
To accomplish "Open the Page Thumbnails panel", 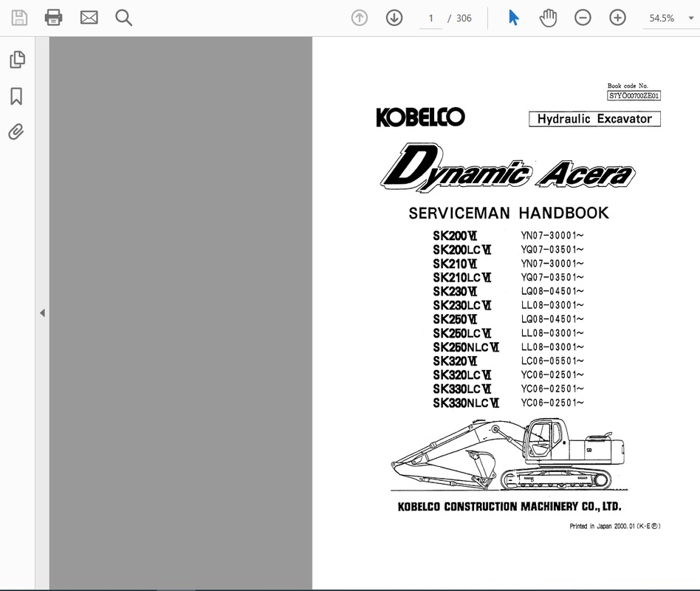I will pos(17,59).
